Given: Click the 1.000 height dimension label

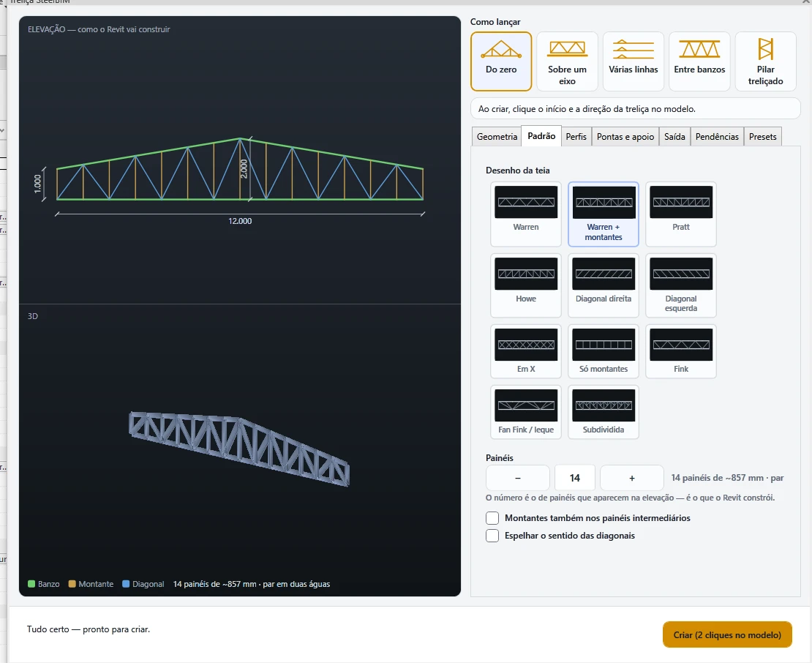Looking at the screenshot, I should (x=37, y=184).
